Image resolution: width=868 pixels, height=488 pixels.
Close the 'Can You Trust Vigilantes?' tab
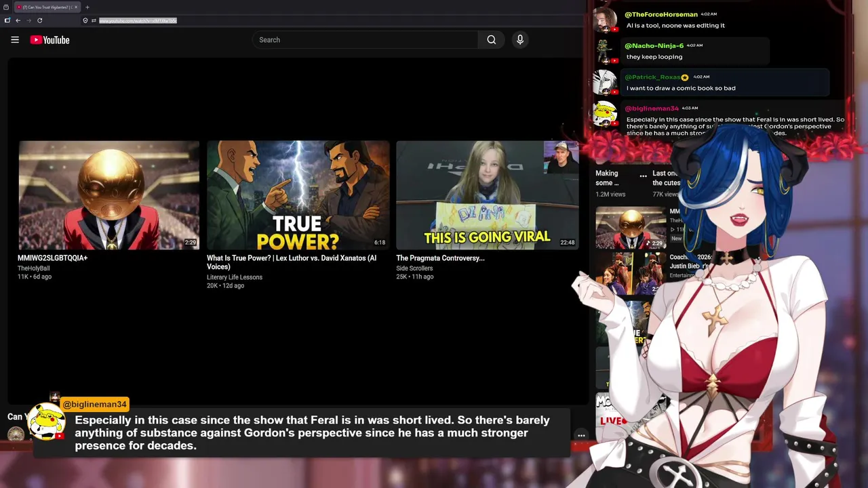pyautogui.click(x=76, y=7)
